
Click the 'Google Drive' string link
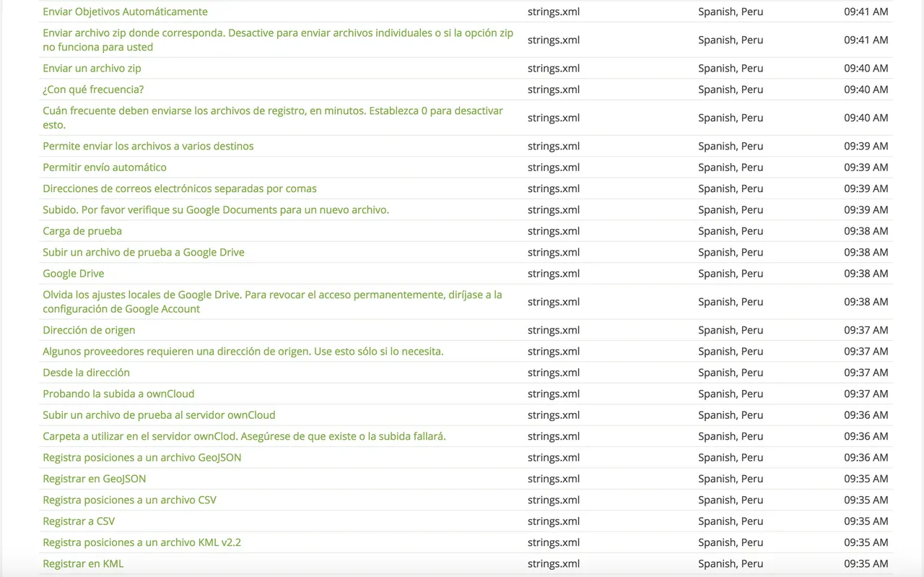(x=74, y=274)
